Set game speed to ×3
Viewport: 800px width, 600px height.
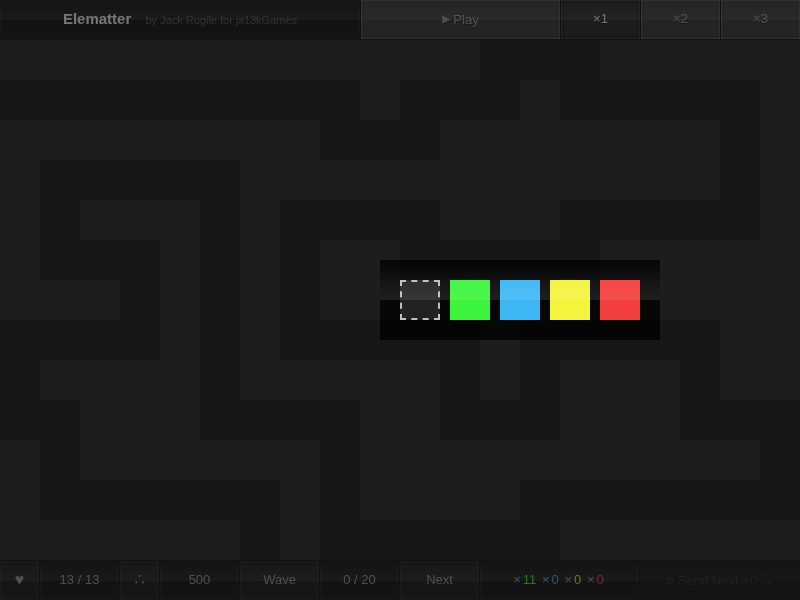point(760,19)
